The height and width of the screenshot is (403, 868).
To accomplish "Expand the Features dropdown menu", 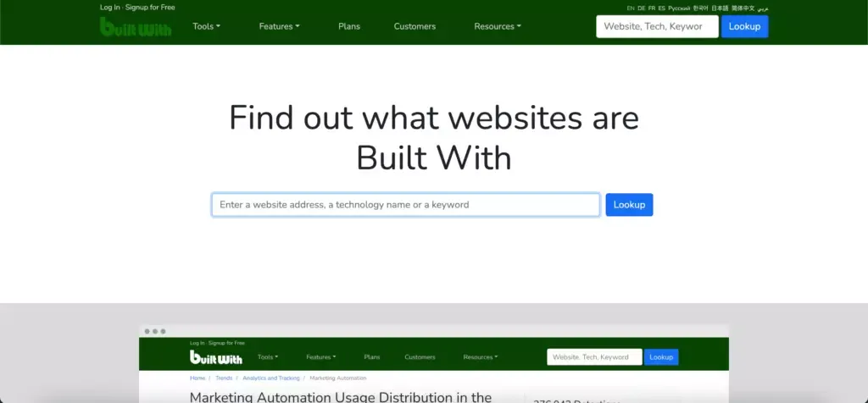I will pyautogui.click(x=279, y=26).
